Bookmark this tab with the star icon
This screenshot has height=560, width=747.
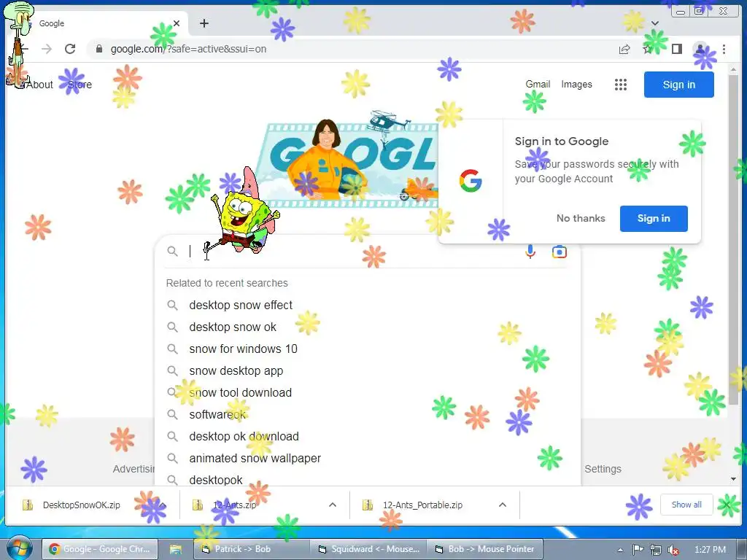point(647,49)
